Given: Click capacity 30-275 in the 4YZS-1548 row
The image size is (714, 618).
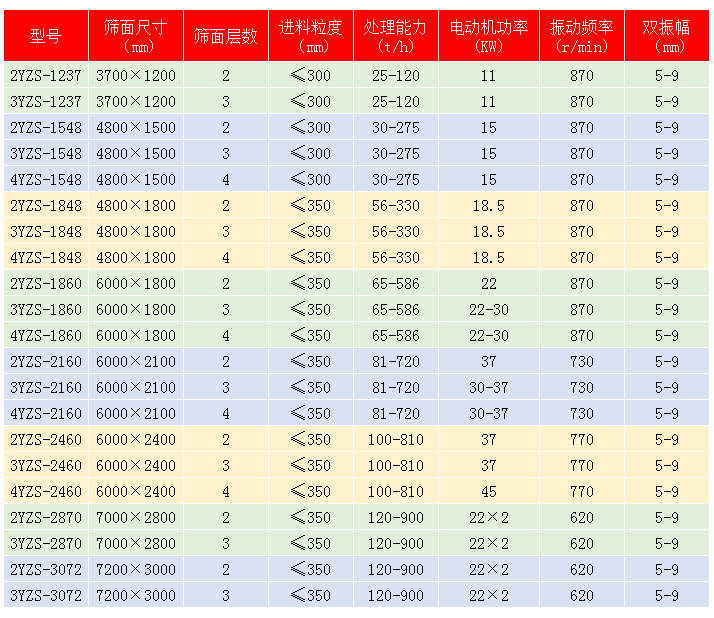Looking at the screenshot, I should click(396, 179).
